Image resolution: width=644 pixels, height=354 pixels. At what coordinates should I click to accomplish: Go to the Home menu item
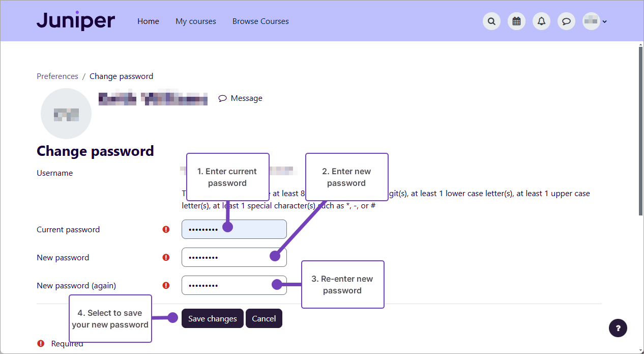coord(148,21)
